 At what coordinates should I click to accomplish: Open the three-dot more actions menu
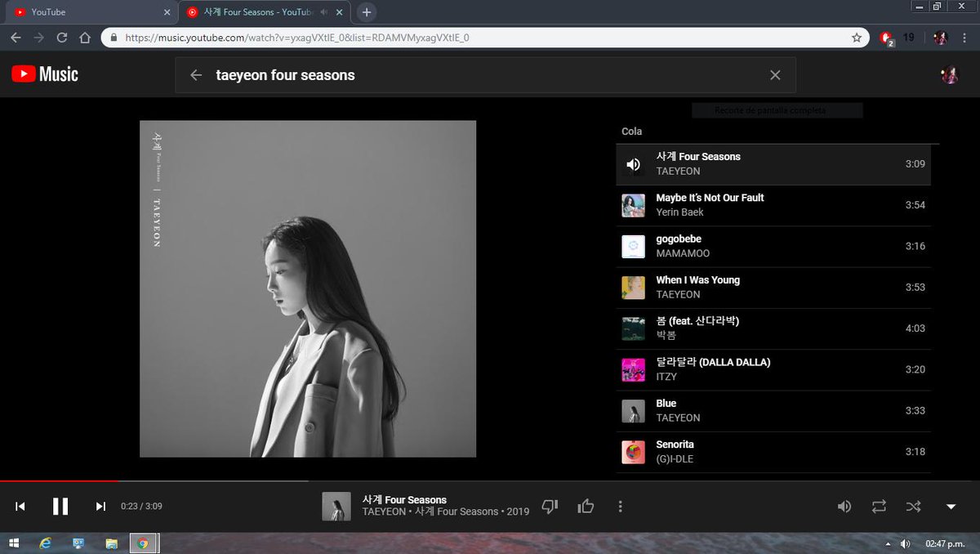pos(621,507)
